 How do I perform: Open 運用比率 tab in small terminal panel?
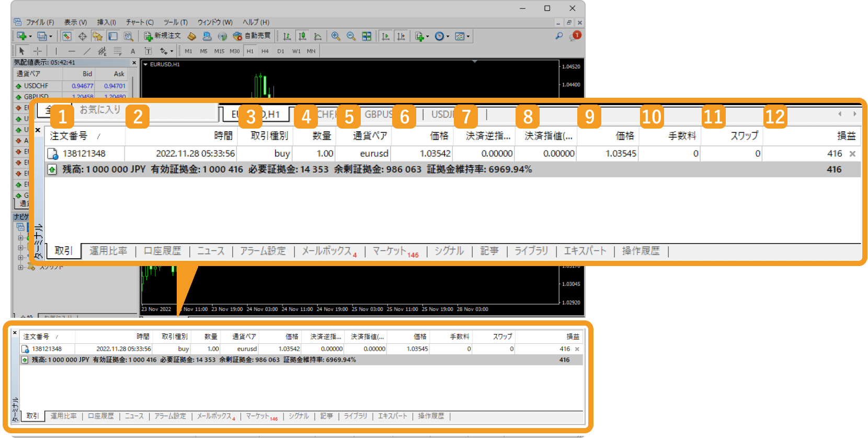pyautogui.click(x=64, y=416)
